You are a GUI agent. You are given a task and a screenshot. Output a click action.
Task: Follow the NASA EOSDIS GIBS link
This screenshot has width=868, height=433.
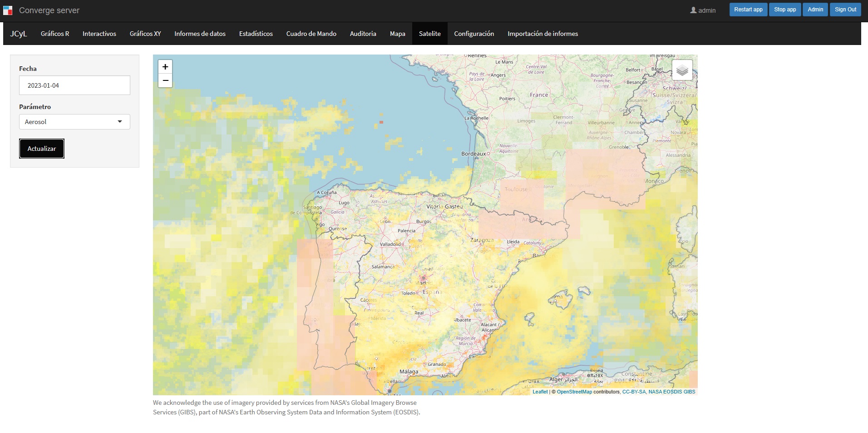[x=672, y=392]
